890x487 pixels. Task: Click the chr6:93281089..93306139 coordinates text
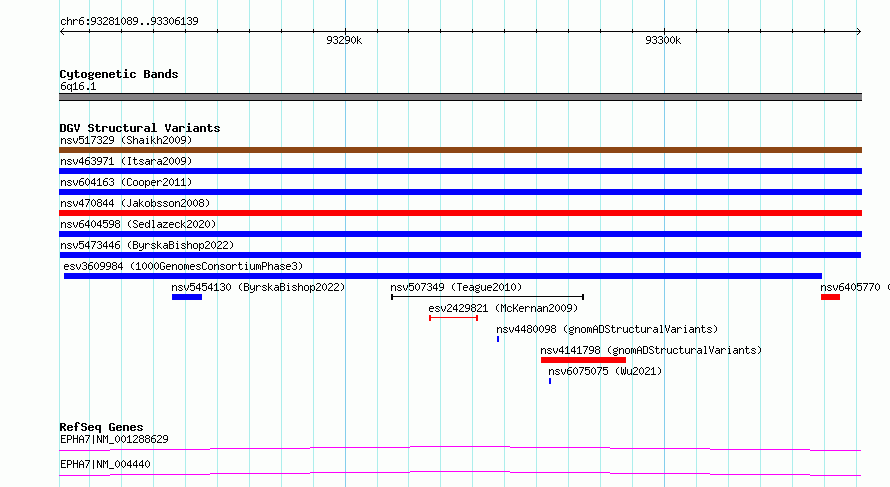pos(129,21)
